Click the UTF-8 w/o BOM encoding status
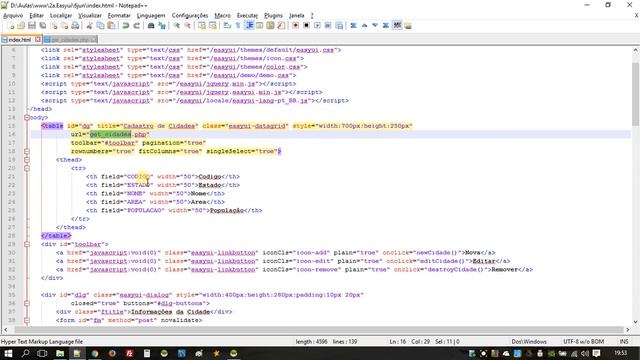Screen dimensions: 640x360 [583, 342]
